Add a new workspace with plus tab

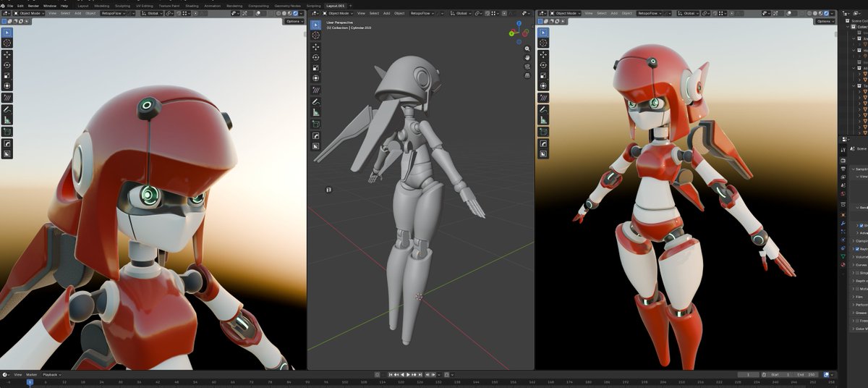point(351,5)
